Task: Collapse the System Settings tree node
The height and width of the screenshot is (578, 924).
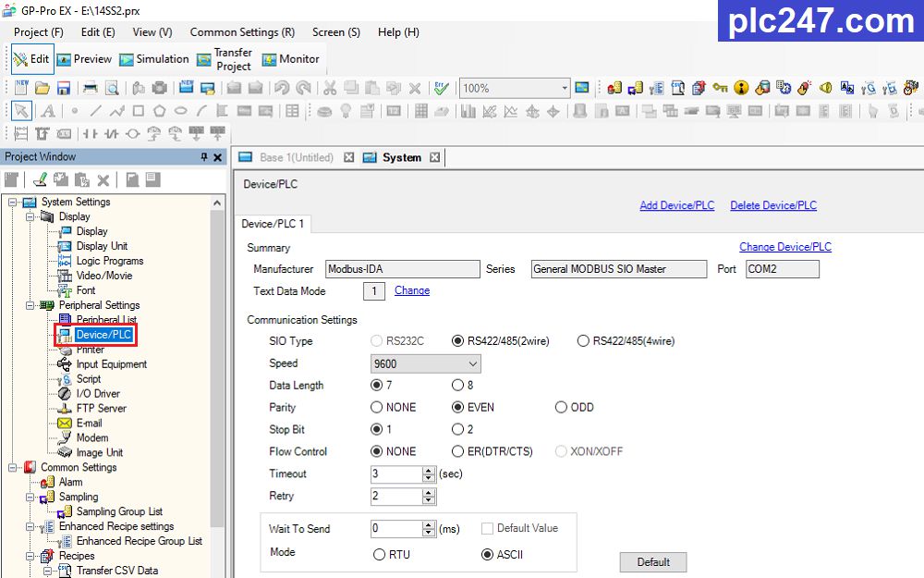Action: point(12,203)
